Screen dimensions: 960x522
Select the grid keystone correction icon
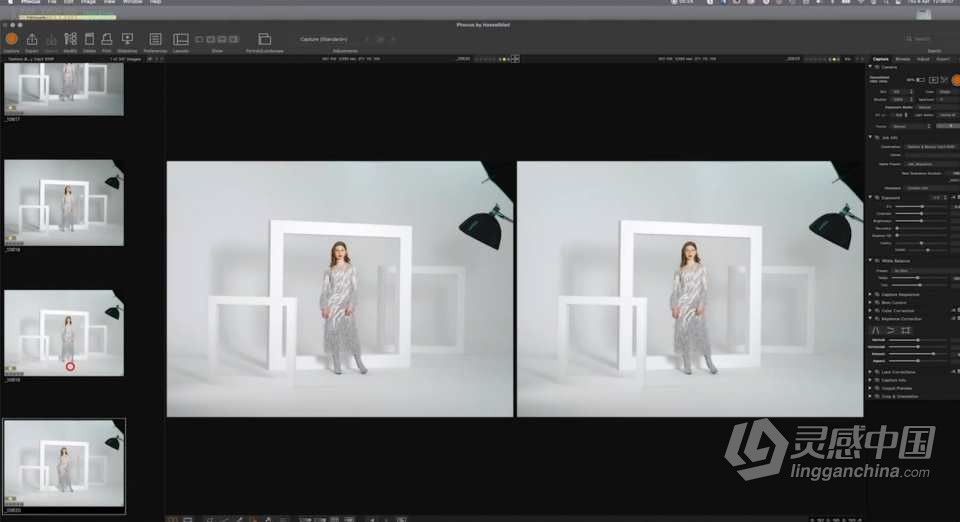click(x=906, y=329)
